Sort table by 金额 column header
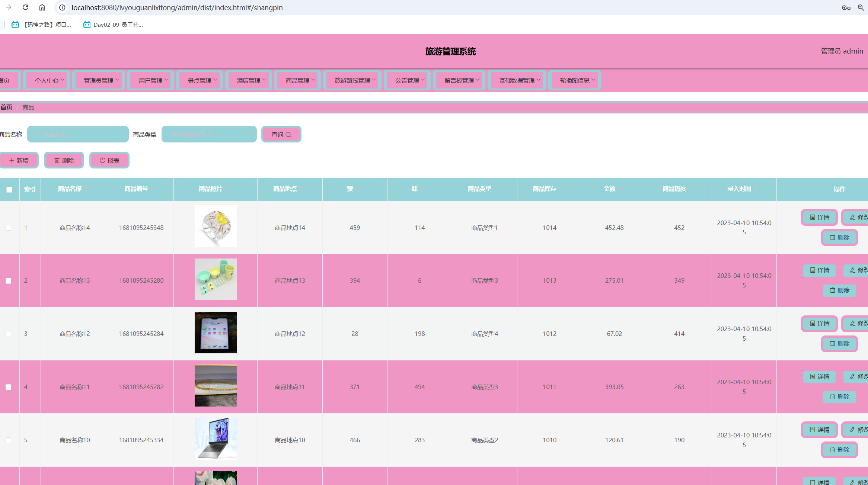This screenshot has width=868, height=485. [610, 189]
